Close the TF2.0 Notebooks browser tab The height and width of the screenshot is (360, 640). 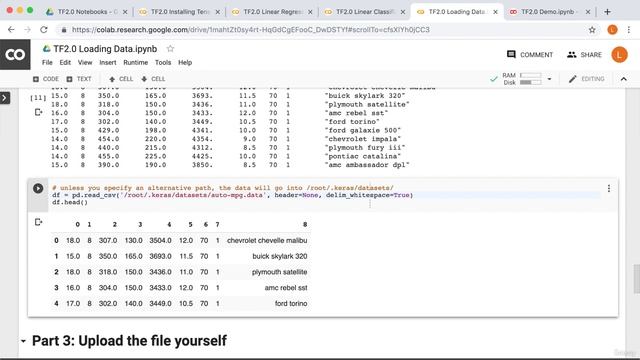click(x=125, y=12)
